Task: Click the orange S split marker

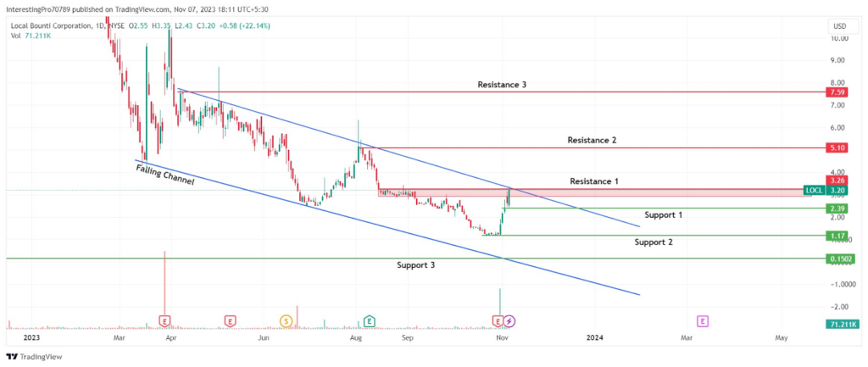Action: tap(286, 320)
